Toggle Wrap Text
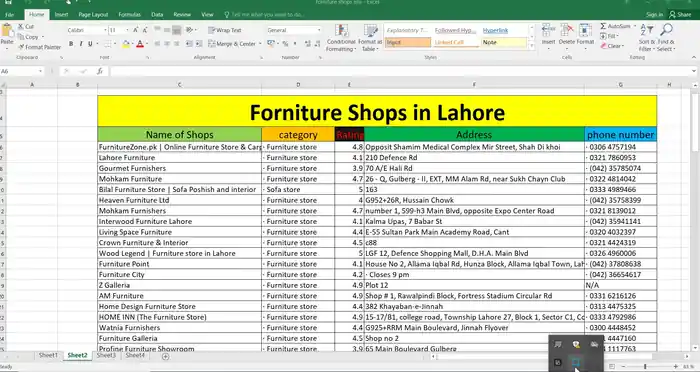Viewport: 700px width, 372px height. (225, 30)
